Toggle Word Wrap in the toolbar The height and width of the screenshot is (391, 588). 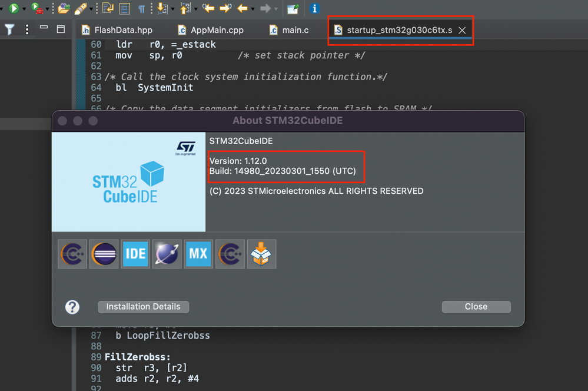click(x=108, y=8)
